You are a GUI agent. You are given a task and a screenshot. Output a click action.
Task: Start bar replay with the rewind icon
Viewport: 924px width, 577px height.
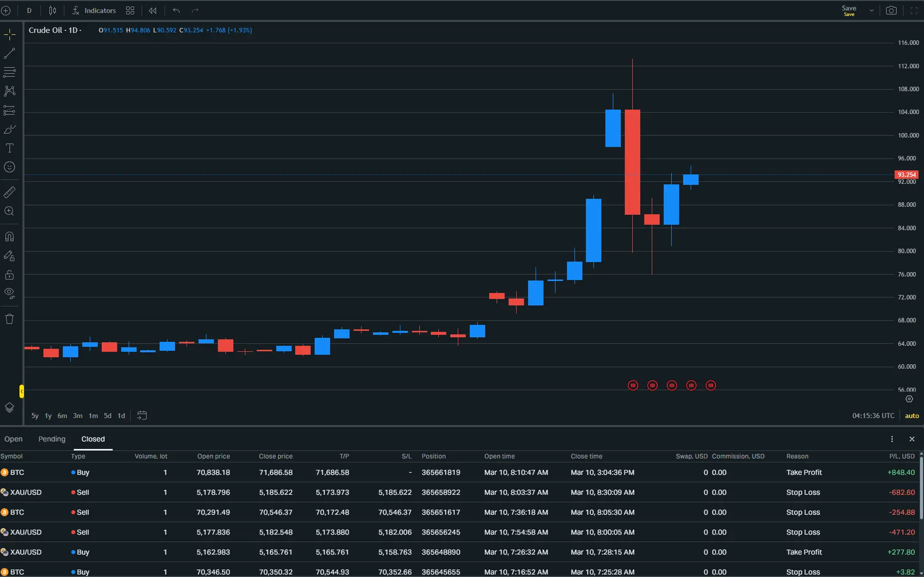(153, 10)
